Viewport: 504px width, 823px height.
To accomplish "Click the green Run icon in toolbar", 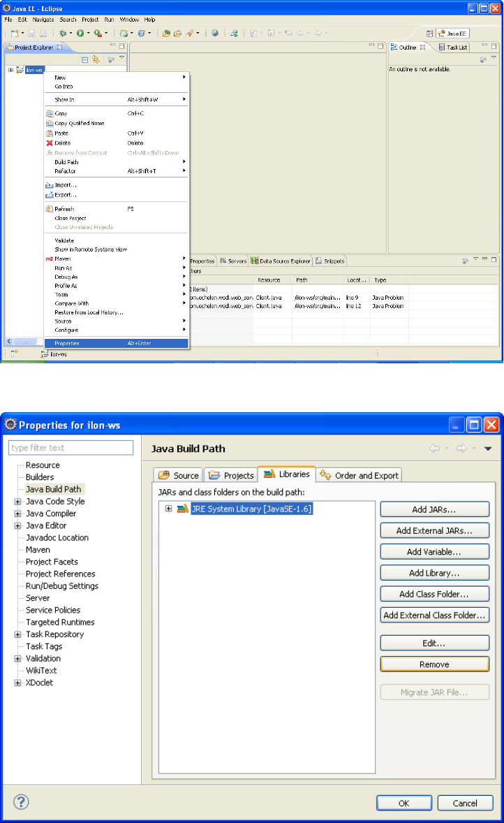I will click(80, 33).
